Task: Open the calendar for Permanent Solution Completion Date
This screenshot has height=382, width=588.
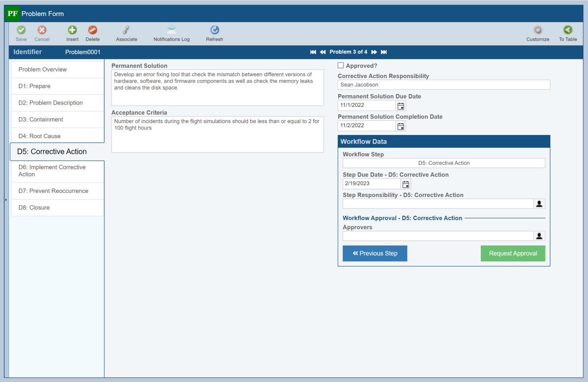Action: pyautogui.click(x=400, y=126)
